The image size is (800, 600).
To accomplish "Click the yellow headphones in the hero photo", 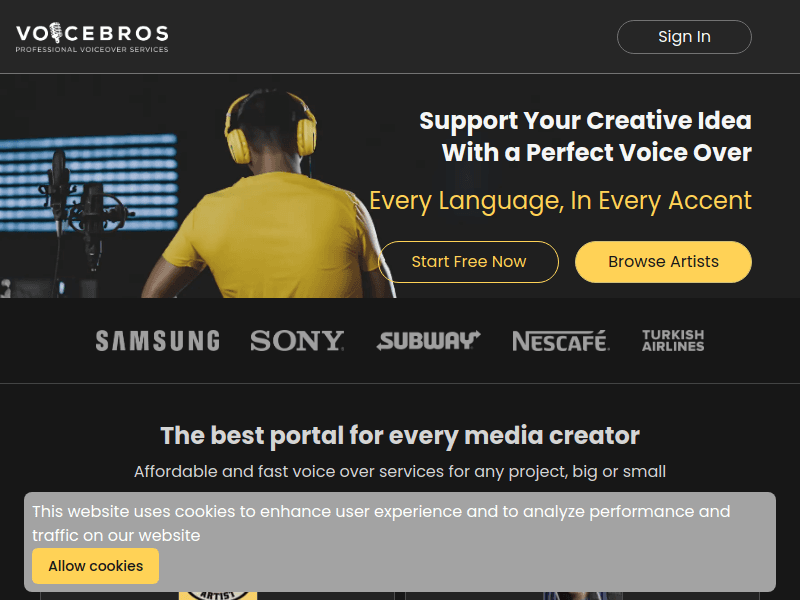I will [x=270, y=128].
